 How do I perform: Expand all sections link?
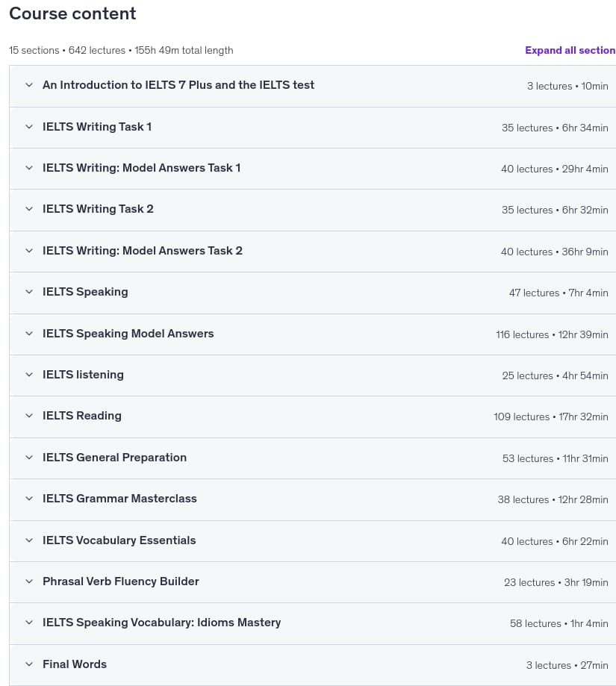[x=570, y=50]
